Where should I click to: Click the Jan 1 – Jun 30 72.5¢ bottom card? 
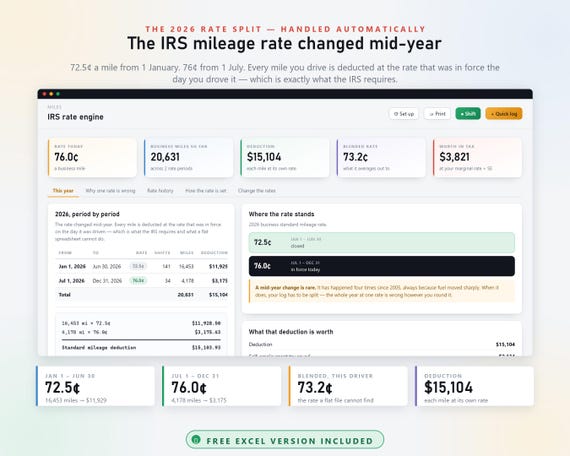coord(95,386)
